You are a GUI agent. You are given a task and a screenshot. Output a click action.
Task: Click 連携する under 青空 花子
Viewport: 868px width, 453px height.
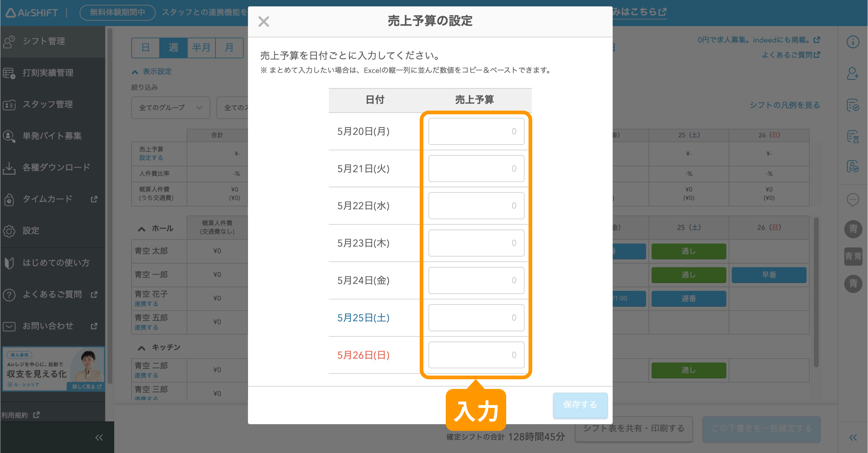146,304
